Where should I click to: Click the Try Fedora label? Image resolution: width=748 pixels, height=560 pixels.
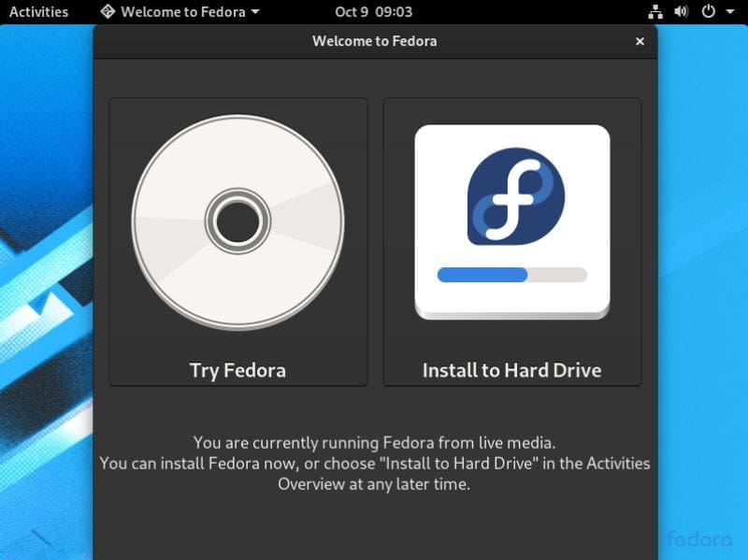[x=237, y=370]
